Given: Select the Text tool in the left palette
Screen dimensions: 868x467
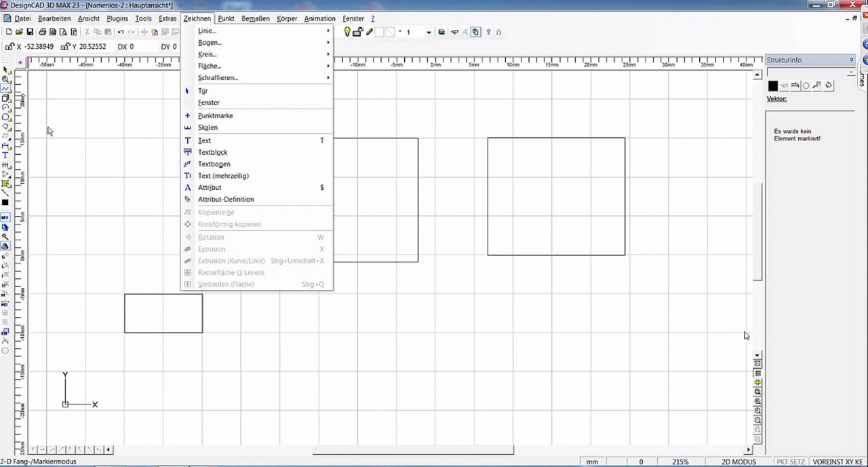Looking at the screenshot, I should (5, 153).
